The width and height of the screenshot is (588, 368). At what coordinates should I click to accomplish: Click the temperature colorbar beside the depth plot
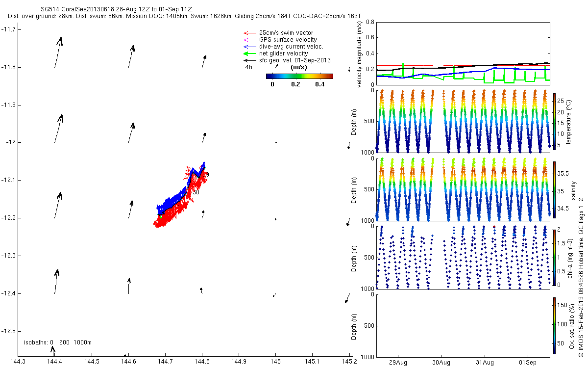[x=554, y=121]
